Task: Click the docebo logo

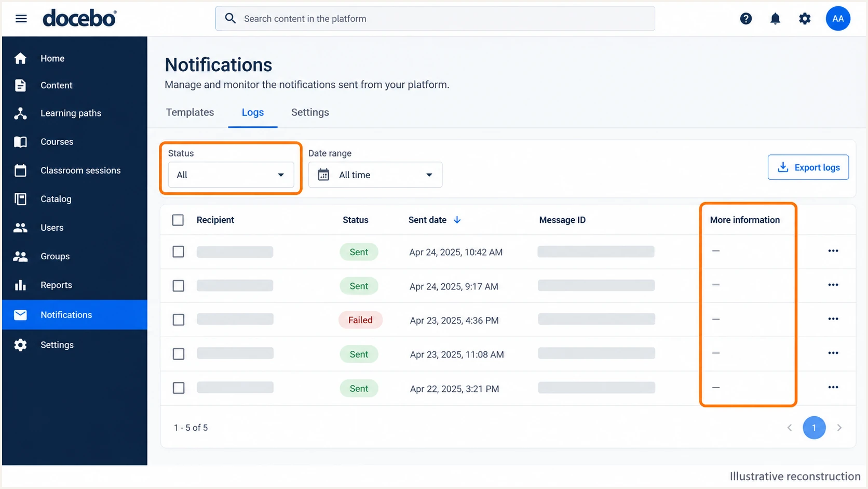Action: click(x=79, y=18)
